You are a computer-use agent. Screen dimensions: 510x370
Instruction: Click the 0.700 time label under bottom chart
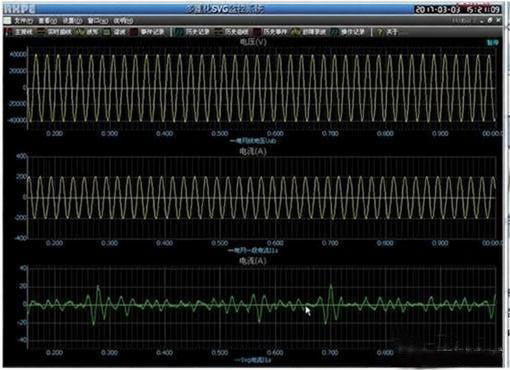point(330,353)
